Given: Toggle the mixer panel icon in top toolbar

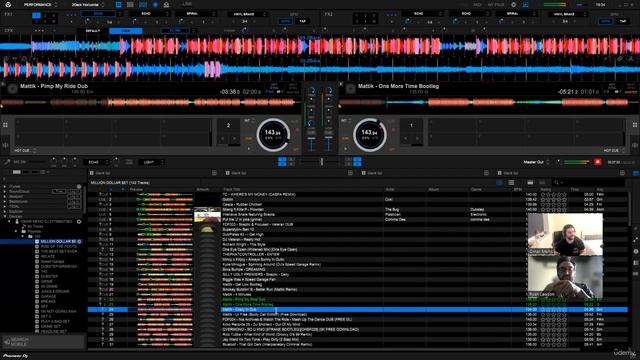Looking at the screenshot, I should tap(143, 5).
